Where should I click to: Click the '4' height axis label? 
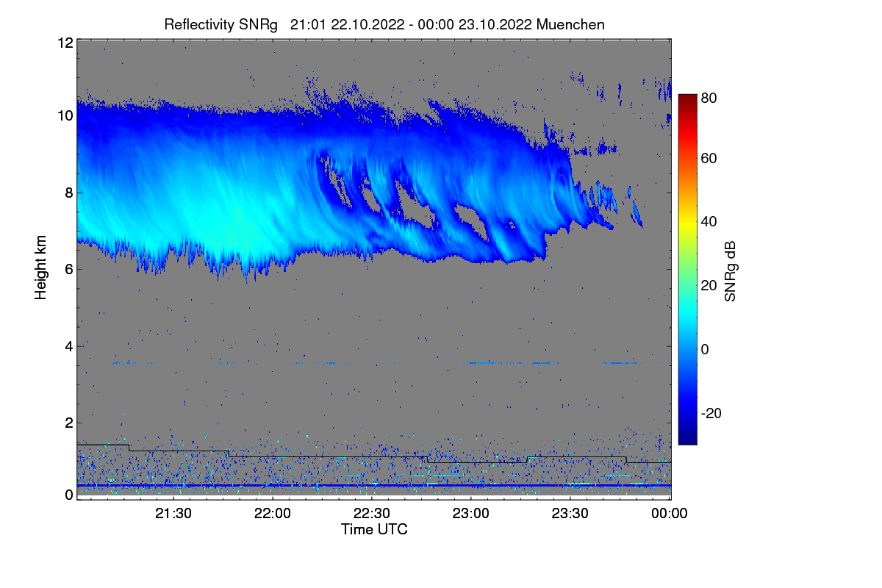pyautogui.click(x=68, y=345)
